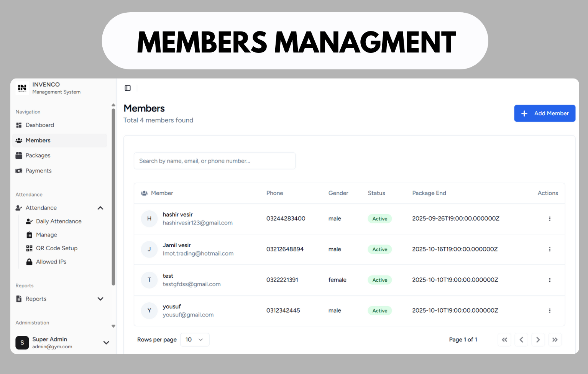Click the Daily Attendance icon

[x=29, y=221]
